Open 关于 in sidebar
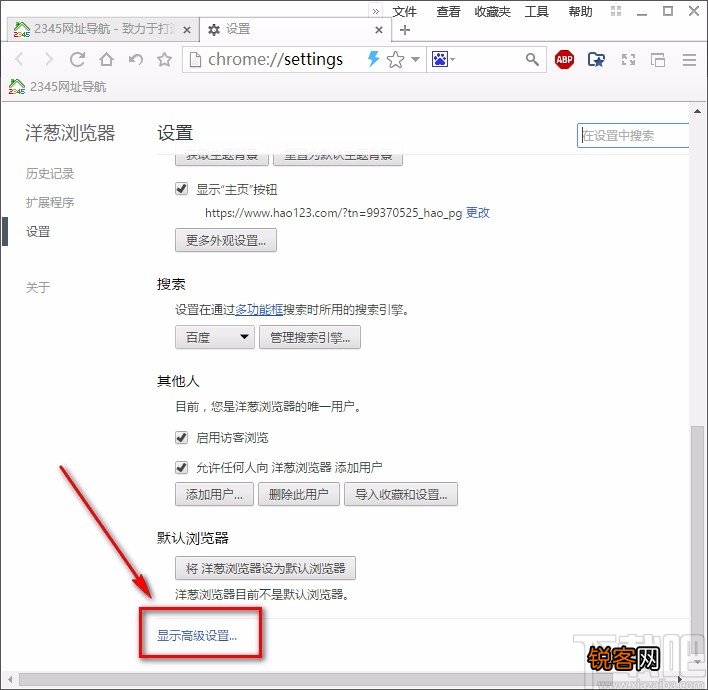 [x=37, y=287]
